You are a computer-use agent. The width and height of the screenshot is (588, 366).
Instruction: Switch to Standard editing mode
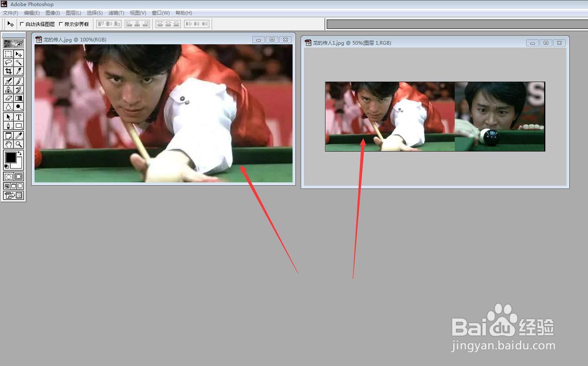(8, 177)
